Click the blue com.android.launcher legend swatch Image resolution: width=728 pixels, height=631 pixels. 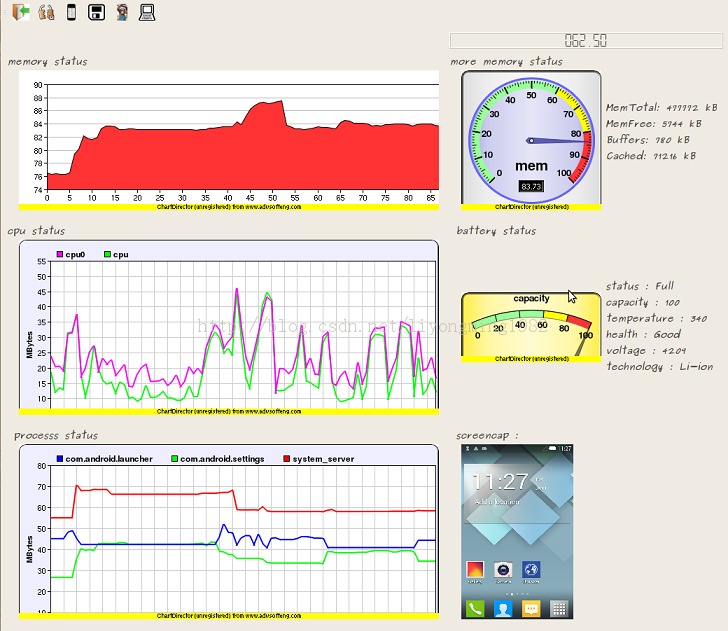(x=59, y=459)
